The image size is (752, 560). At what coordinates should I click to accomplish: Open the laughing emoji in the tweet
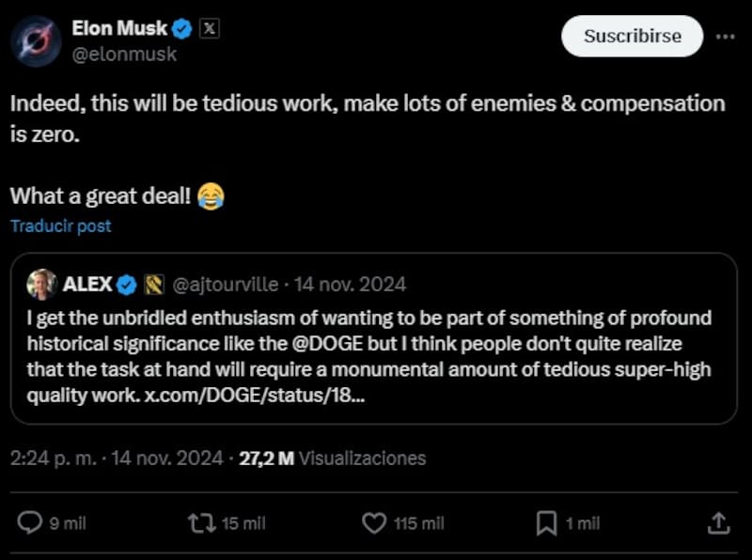click(x=209, y=194)
